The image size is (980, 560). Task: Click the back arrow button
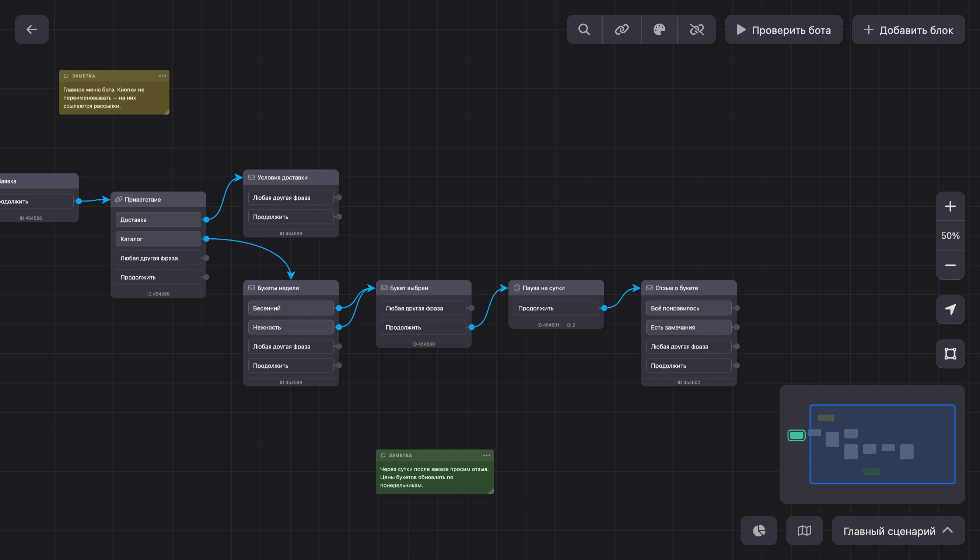[x=32, y=29]
